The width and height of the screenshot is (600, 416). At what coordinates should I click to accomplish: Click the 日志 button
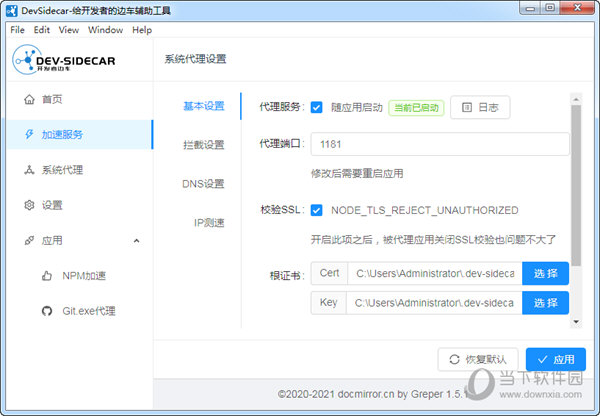480,108
